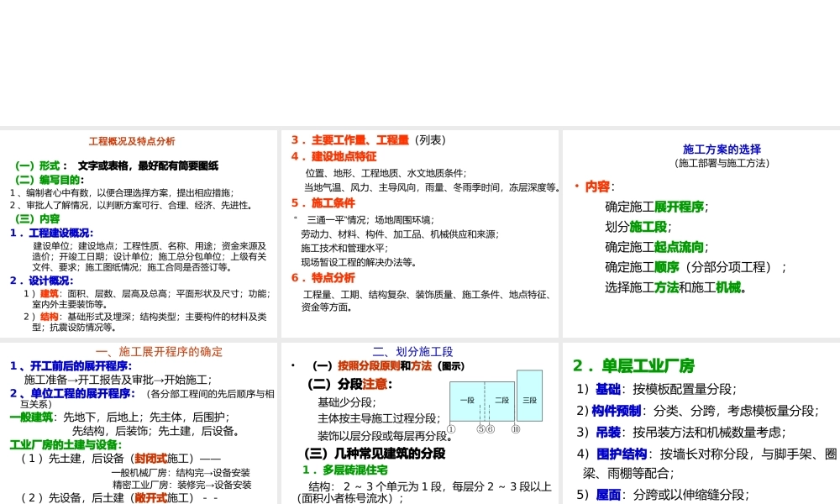Click the heading （三）内容 in first slide
Viewport: 840px width, 504px height.
[x=38, y=219]
